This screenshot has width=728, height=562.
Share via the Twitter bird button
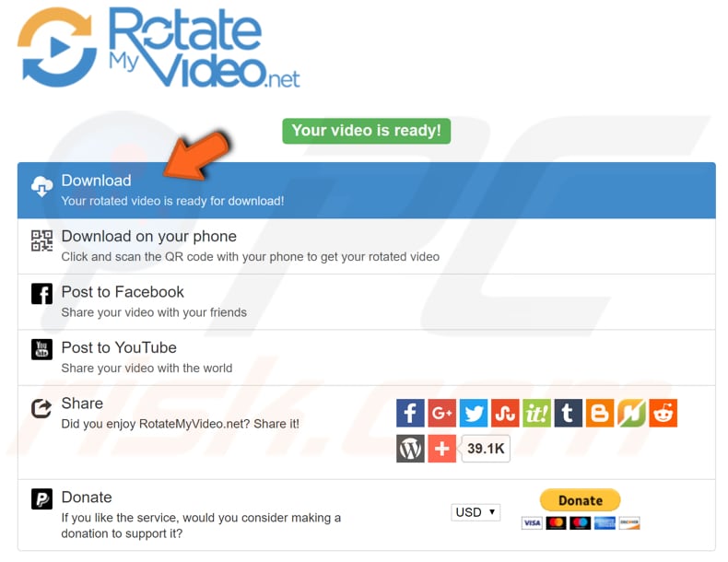click(473, 413)
